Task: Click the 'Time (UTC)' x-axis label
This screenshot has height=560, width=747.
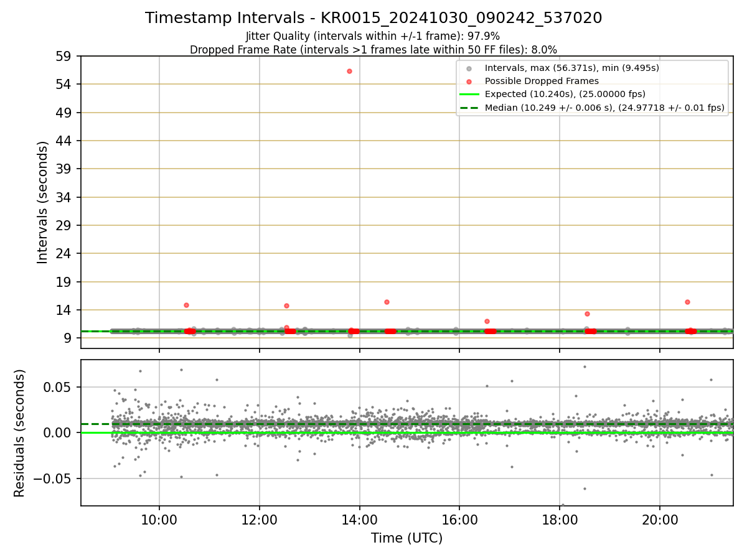Action: (406, 538)
